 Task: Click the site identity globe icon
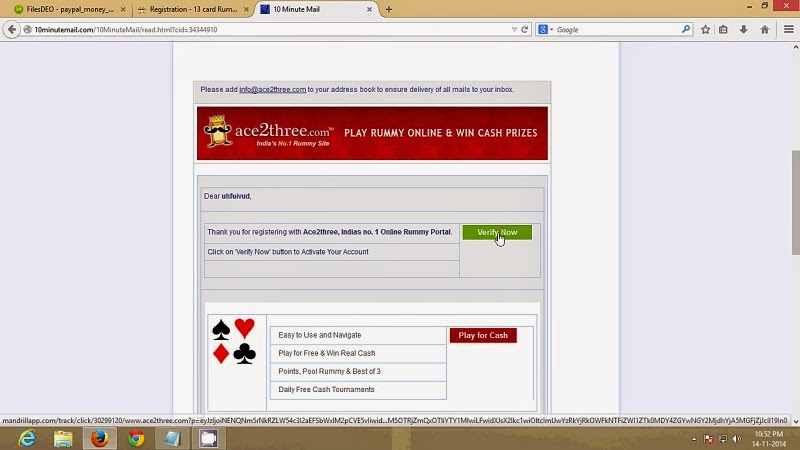pyautogui.click(x=28, y=30)
